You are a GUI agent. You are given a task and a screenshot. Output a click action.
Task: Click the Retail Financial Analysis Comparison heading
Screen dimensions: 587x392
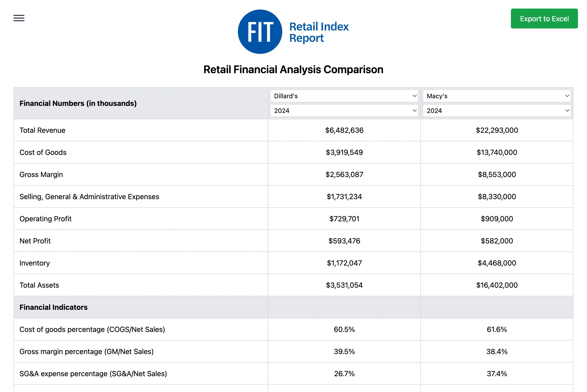tap(293, 70)
